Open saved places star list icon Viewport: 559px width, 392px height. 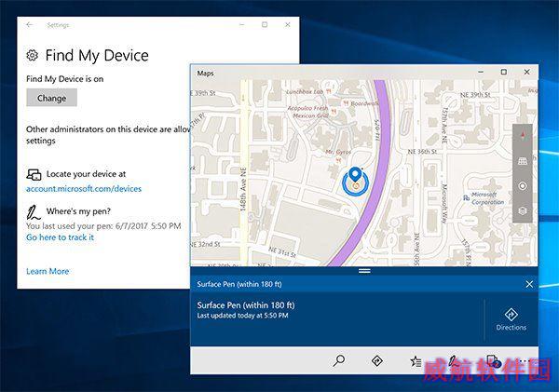coord(416,361)
